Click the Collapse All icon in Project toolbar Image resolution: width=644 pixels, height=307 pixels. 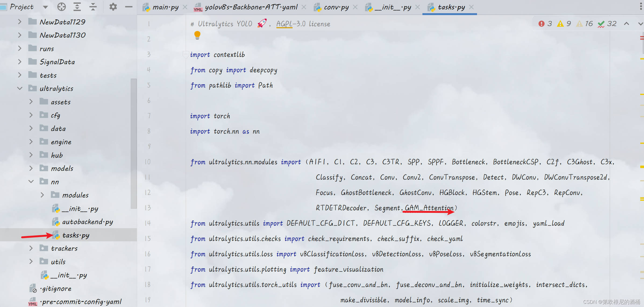pos(93,7)
